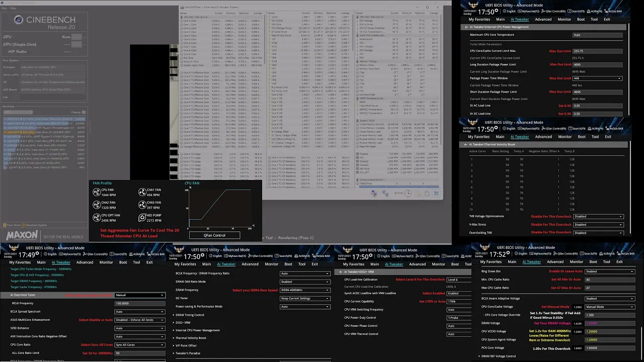Click Run button for Cinebench CPU test
This screenshot has width=644, height=362.
[76, 37]
